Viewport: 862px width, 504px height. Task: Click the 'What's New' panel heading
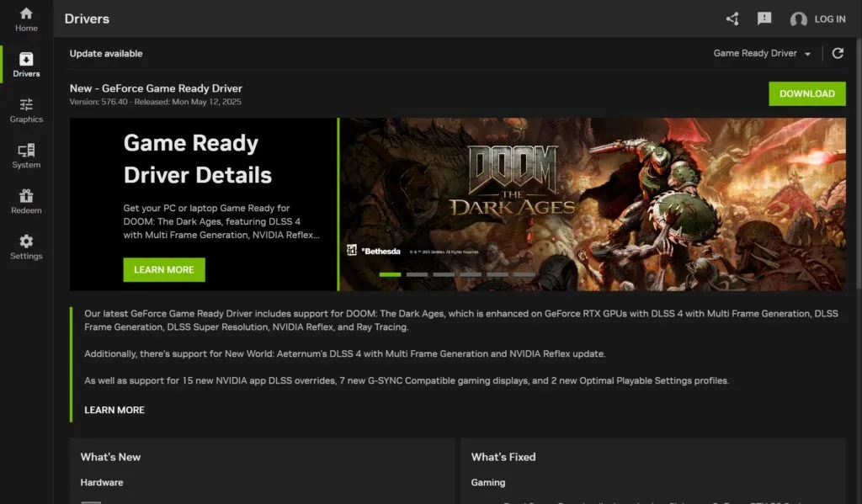tap(110, 457)
